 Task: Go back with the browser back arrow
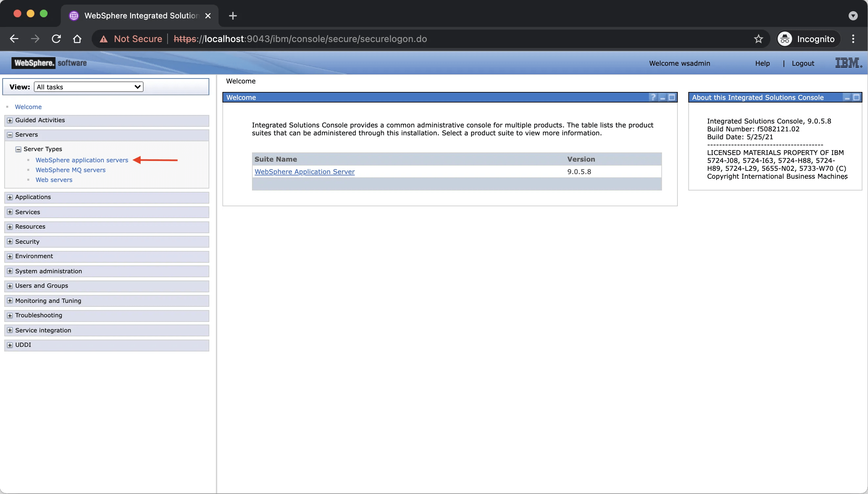[x=14, y=39]
